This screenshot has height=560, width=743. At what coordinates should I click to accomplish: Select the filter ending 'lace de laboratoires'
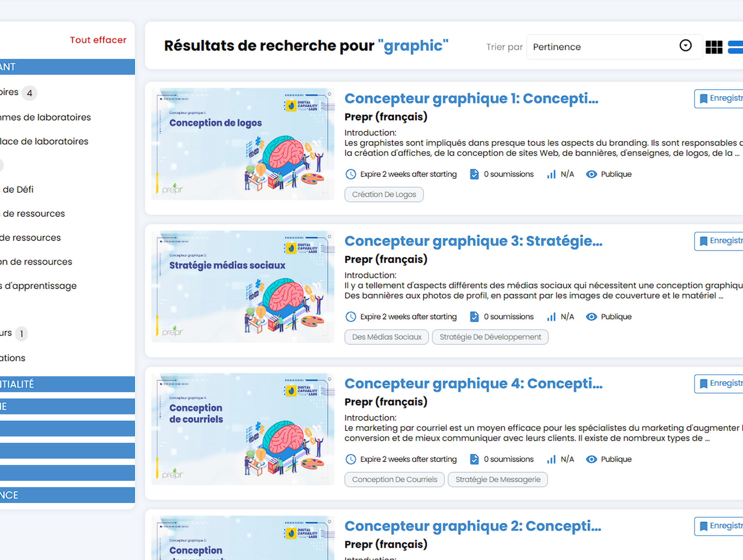(x=44, y=141)
